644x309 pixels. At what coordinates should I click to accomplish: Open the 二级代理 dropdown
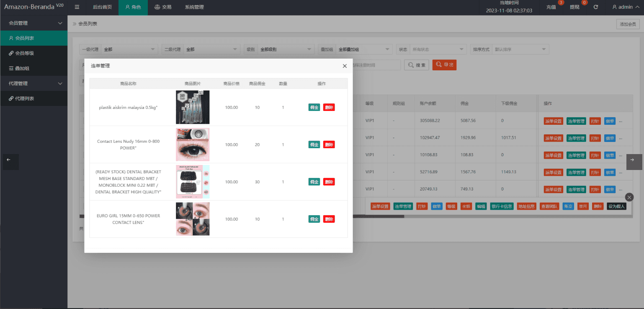tap(212, 49)
